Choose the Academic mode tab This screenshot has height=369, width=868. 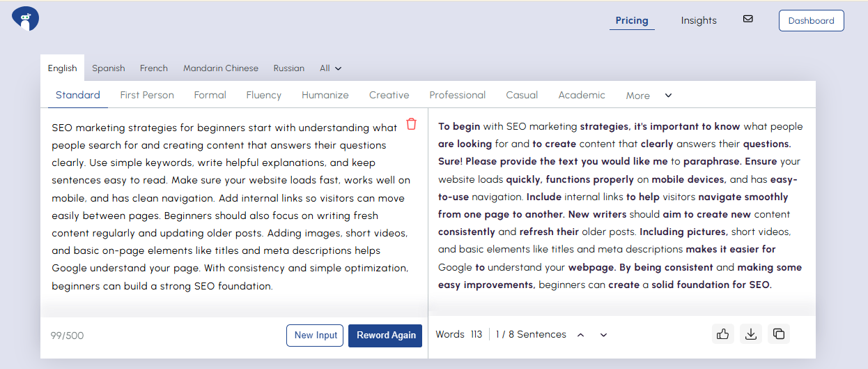pos(581,95)
